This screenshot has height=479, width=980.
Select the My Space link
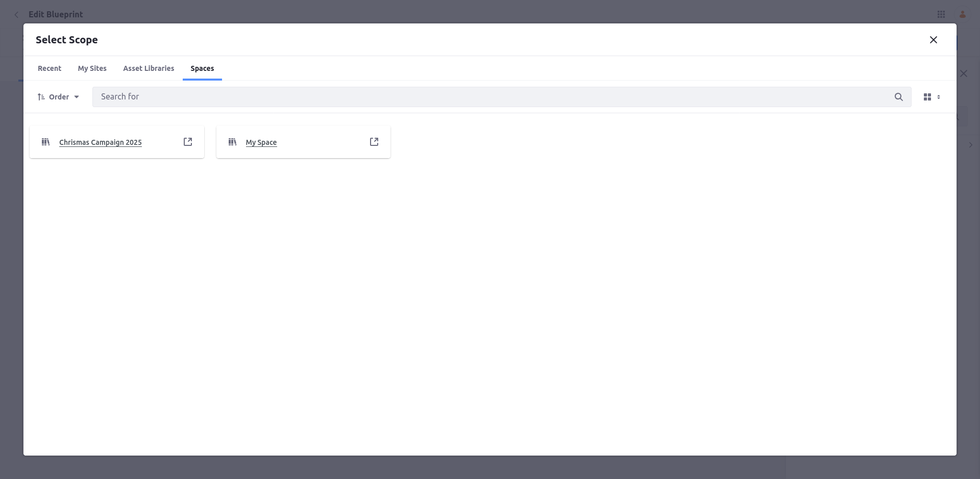click(261, 142)
